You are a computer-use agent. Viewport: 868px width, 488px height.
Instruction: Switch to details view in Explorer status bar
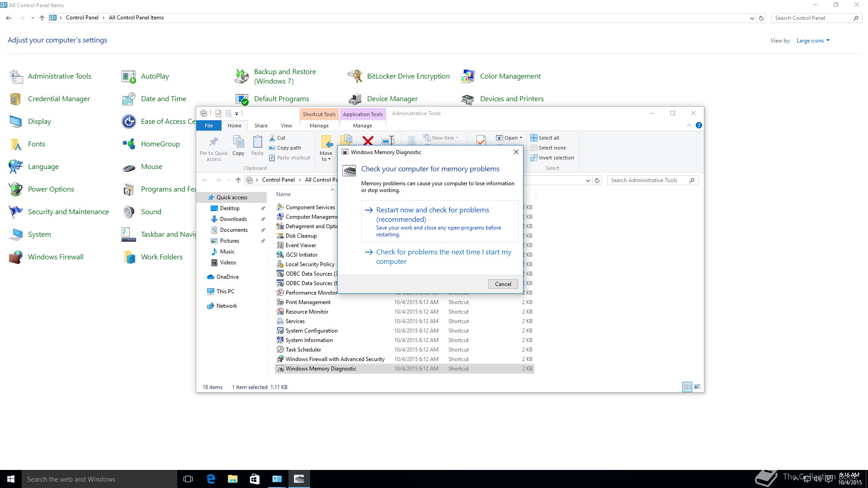687,387
